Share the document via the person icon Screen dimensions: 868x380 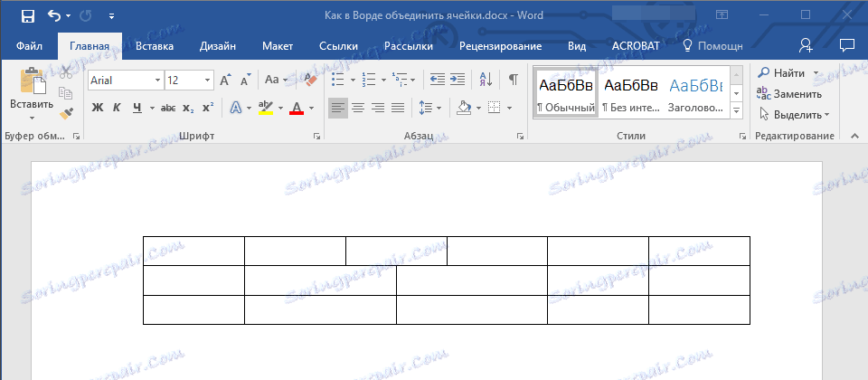[806, 46]
